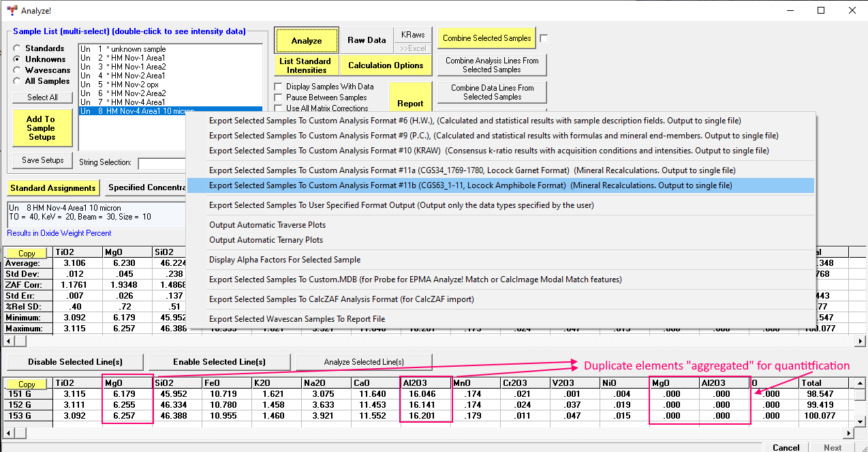The image size is (868, 452).
Task: Click Export Selected Samples To CalcZAF Format
Action: point(341,299)
